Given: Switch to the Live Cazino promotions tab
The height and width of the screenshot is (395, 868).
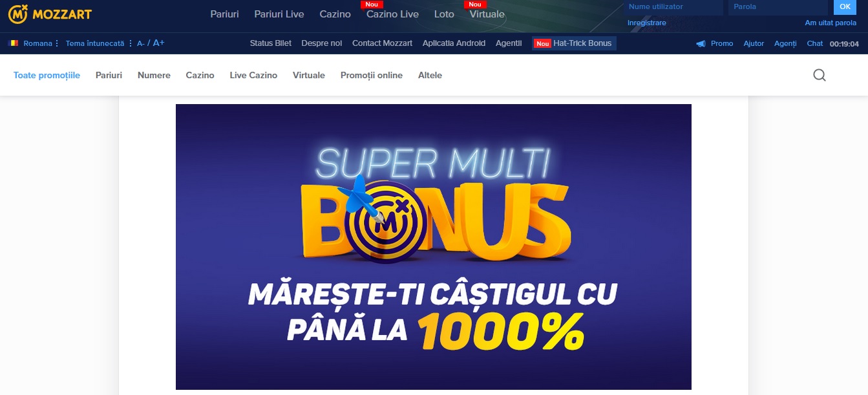Looking at the screenshot, I should pyautogui.click(x=253, y=75).
